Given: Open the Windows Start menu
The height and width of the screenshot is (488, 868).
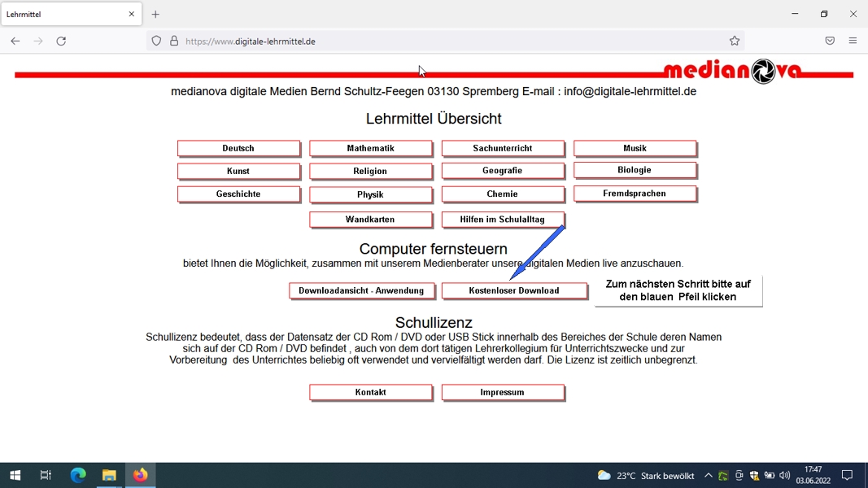Looking at the screenshot, I should 15,475.
